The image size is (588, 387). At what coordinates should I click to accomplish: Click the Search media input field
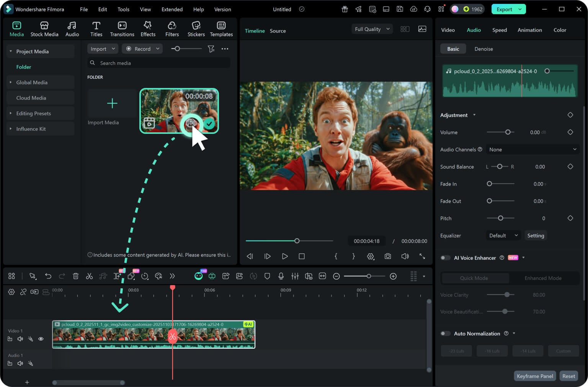tap(161, 63)
